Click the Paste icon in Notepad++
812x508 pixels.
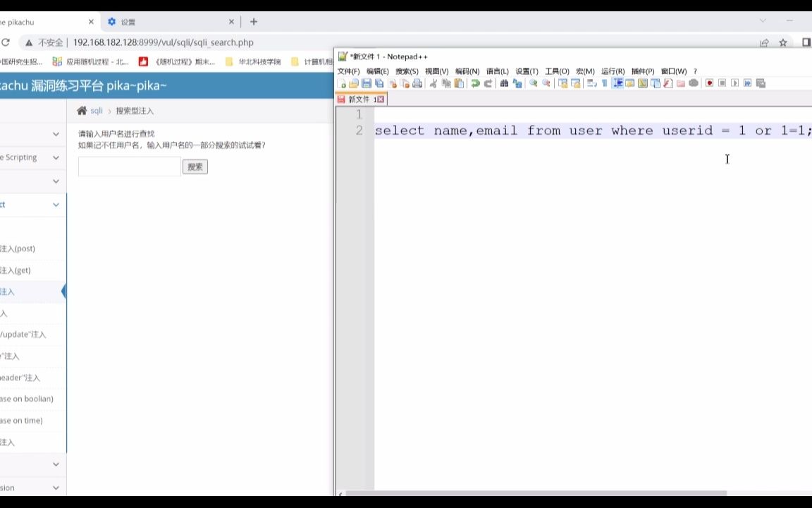click(x=459, y=83)
